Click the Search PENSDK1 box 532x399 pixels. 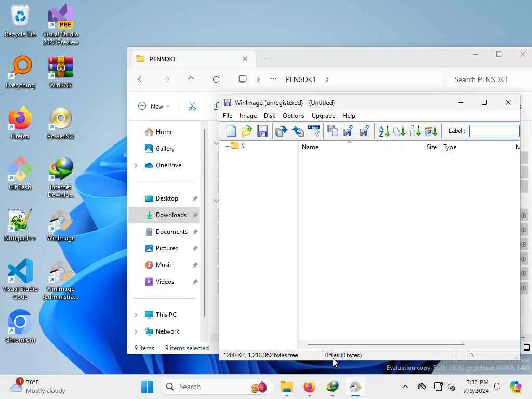click(x=487, y=79)
